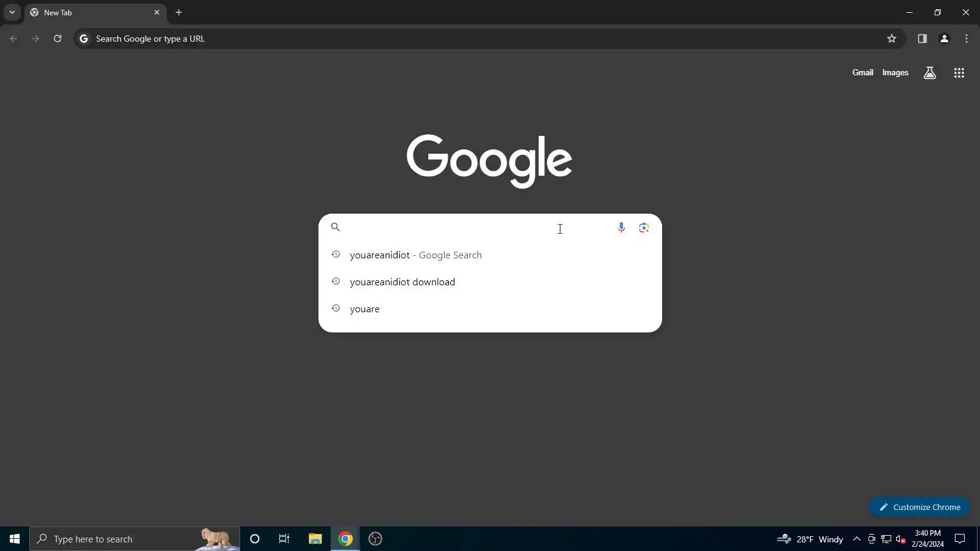Open Task View in taskbar
Viewport: 980px width, 551px height.
pyautogui.click(x=284, y=539)
